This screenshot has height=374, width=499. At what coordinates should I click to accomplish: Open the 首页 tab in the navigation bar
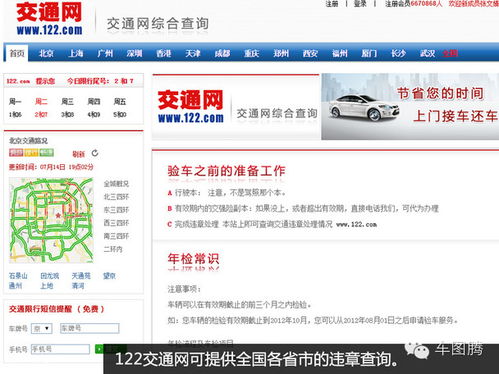(x=16, y=53)
